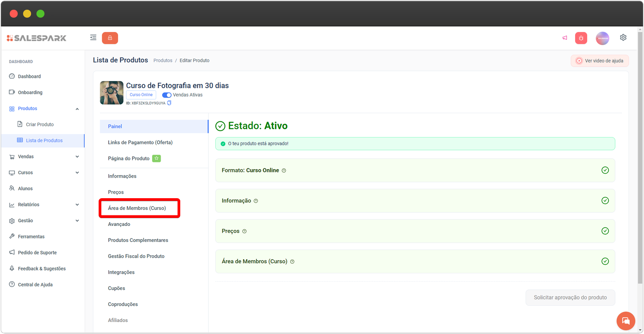Open the Área de Membros (Curso) tab
Image resolution: width=644 pixels, height=334 pixels.
tap(137, 208)
